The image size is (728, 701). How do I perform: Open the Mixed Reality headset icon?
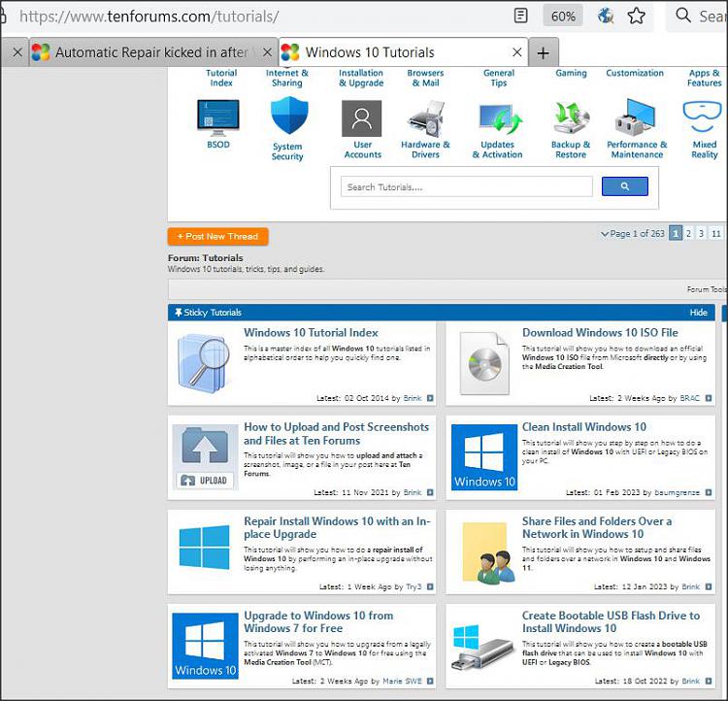coord(702,117)
